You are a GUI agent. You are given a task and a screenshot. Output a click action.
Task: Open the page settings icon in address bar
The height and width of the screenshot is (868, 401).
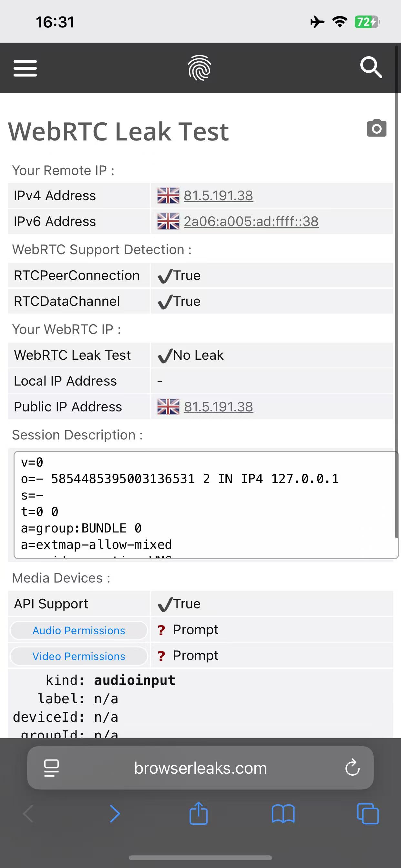[x=52, y=768]
